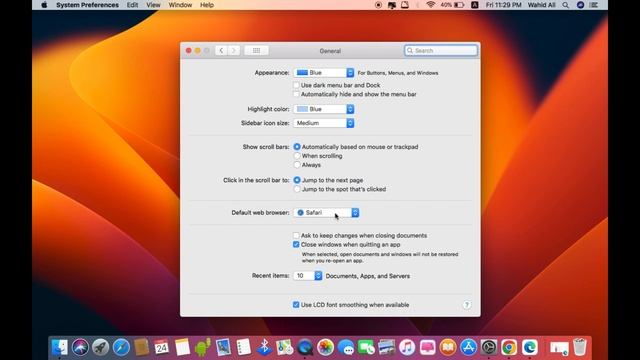Click the date and time Fri 11:29 PM
The image size is (640, 360).
click(504, 5)
